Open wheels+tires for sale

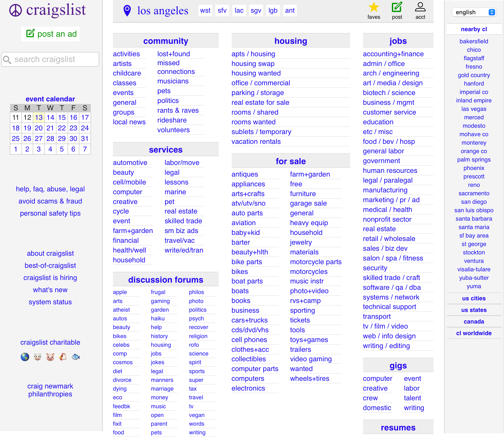click(310, 379)
